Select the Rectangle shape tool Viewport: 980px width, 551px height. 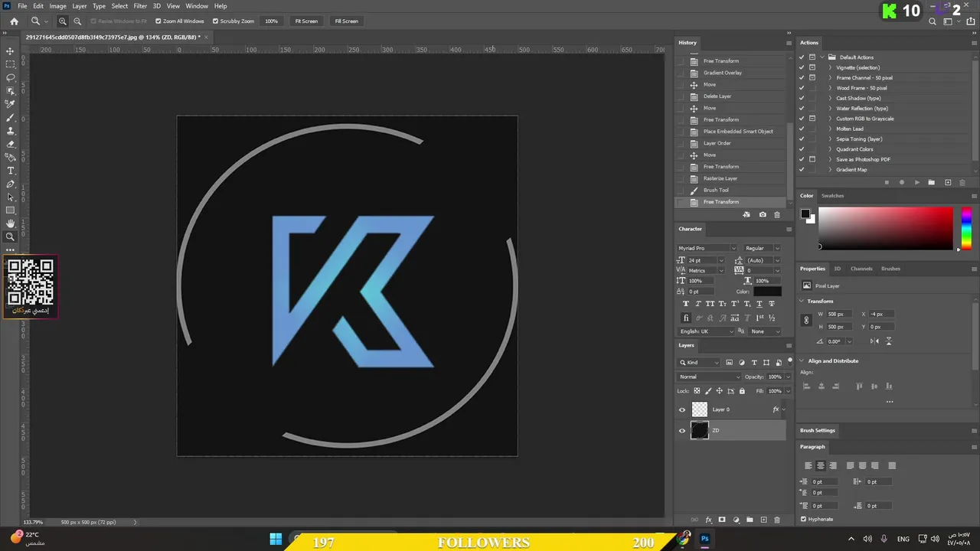click(x=10, y=210)
